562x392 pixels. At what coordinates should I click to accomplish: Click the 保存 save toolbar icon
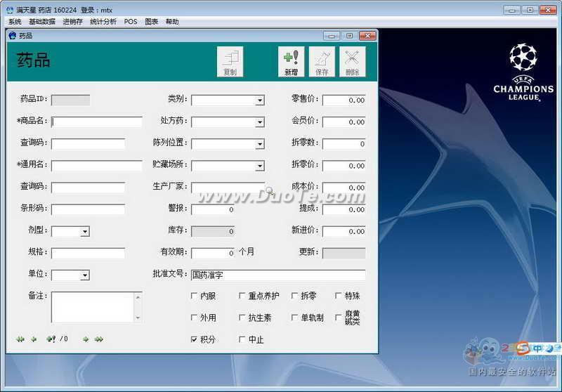coord(322,62)
